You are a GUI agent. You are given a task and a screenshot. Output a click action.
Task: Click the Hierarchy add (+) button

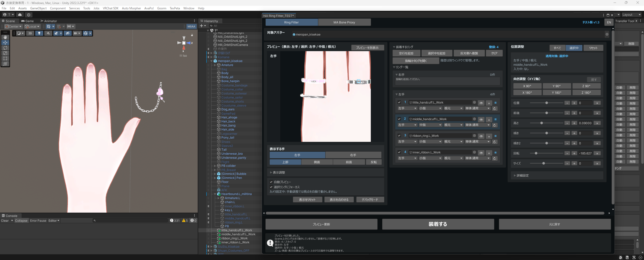(202, 26)
